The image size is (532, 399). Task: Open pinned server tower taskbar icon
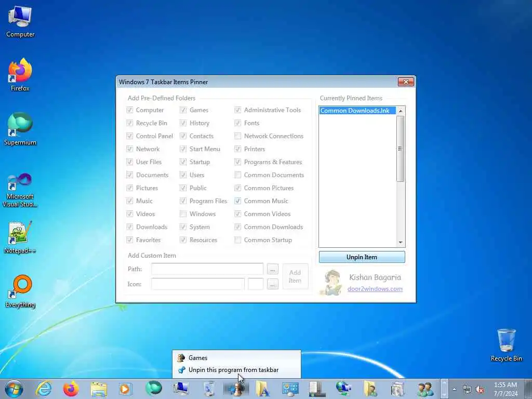[x=317, y=389]
